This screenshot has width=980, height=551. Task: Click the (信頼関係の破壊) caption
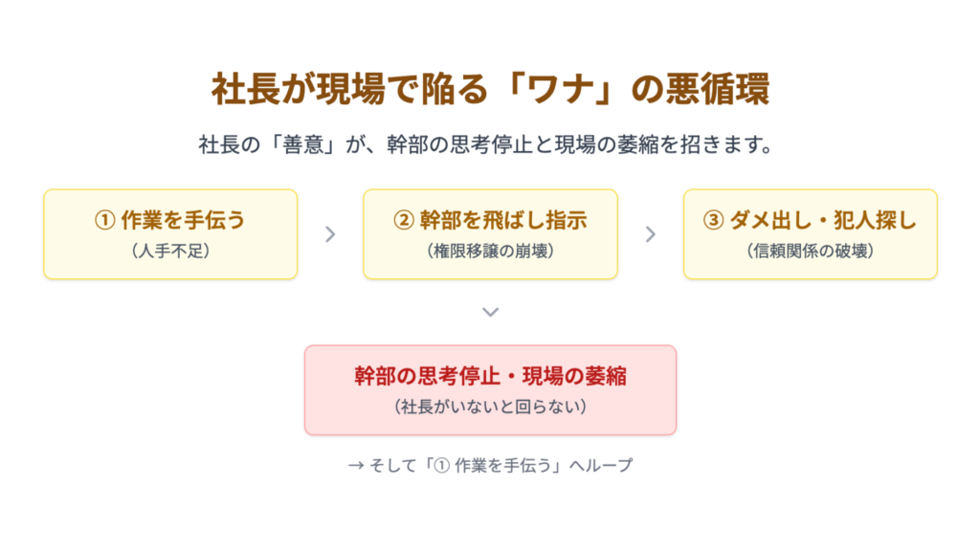[x=810, y=251]
